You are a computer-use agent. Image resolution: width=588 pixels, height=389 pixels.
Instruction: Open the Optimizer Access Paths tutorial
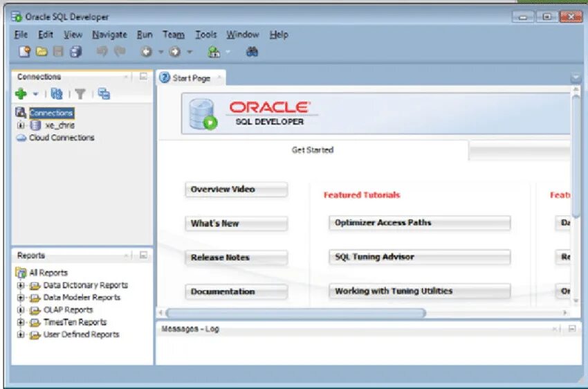coord(420,223)
